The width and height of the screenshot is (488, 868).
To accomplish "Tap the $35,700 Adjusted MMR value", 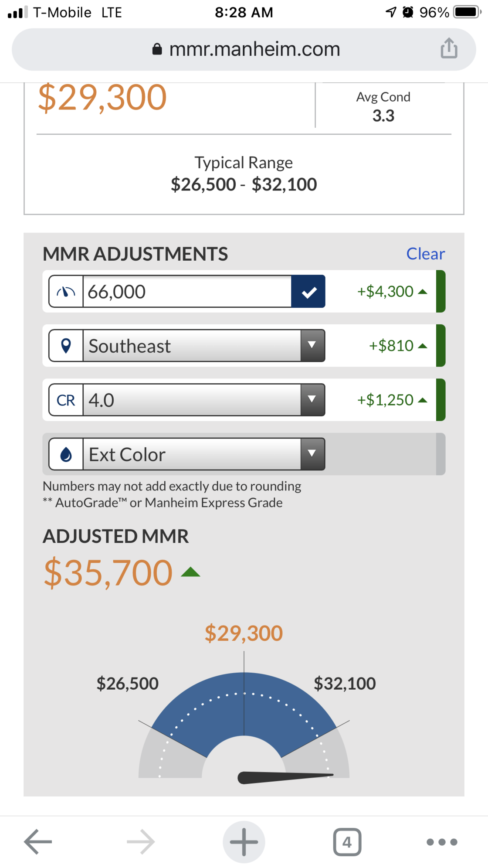I will pos(108,572).
